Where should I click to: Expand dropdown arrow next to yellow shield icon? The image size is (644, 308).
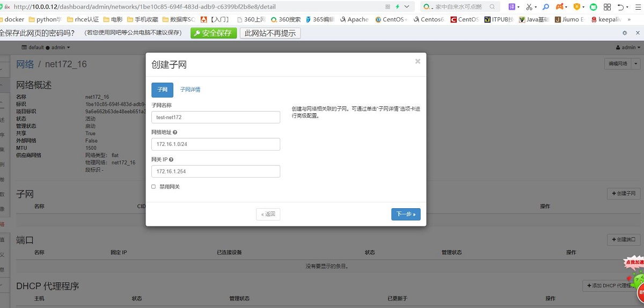coord(583,7)
